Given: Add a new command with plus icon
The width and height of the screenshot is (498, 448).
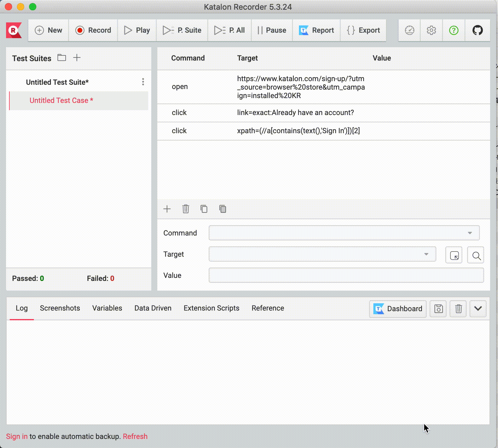Looking at the screenshot, I should (167, 209).
